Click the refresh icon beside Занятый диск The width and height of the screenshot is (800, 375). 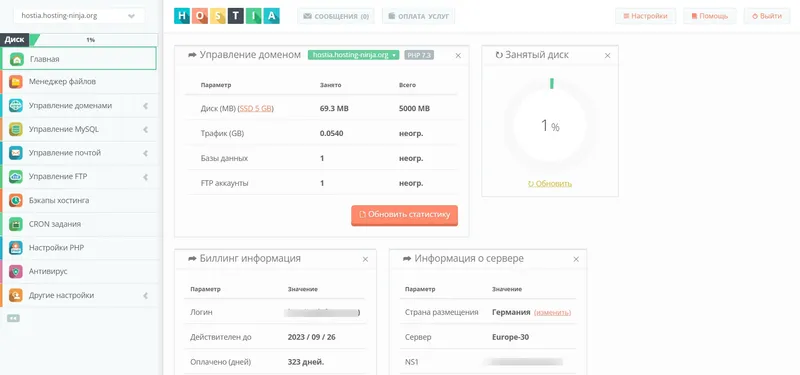[x=499, y=55]
